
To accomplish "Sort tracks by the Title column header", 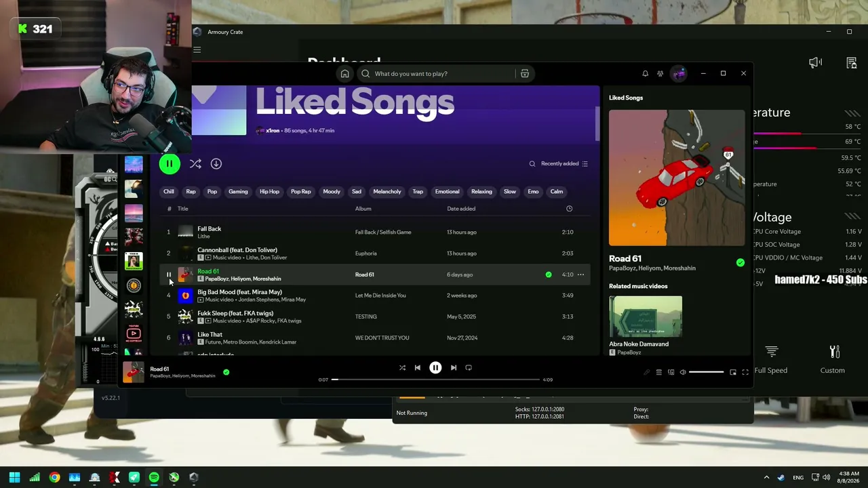I will 183,209.
